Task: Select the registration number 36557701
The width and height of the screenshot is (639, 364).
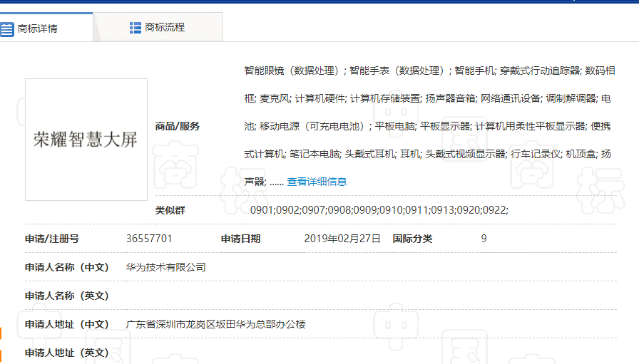Action: pyautogui.click(x=149, y=239)
